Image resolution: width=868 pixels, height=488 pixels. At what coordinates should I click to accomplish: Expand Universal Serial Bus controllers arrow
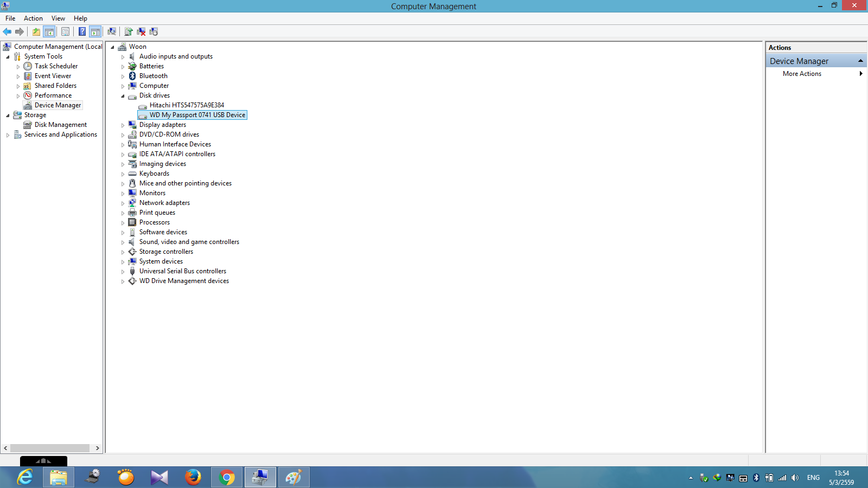(123, 271)
